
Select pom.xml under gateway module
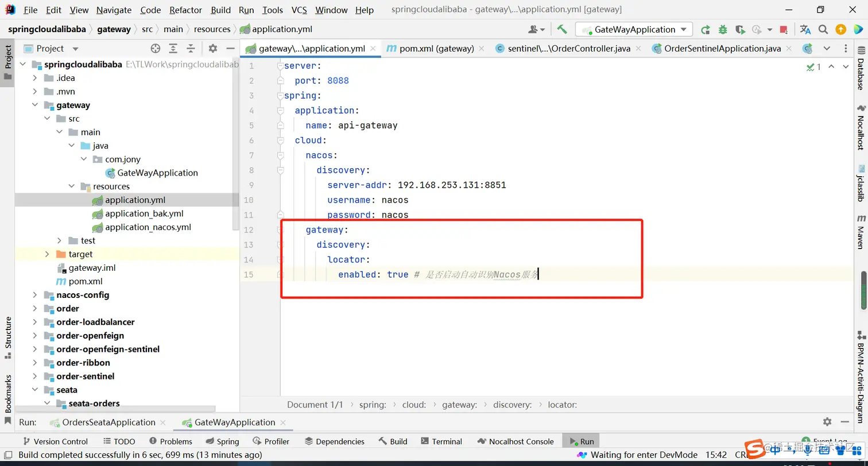79,281
